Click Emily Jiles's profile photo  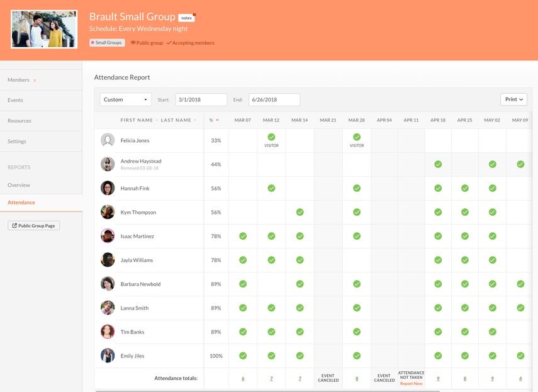(108, 356)
